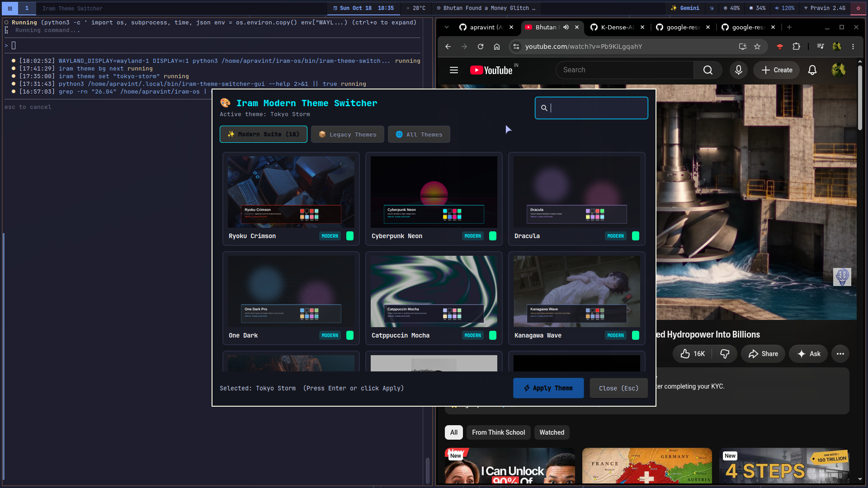Open YouTube notifications bell

click(x=812, y=70)
